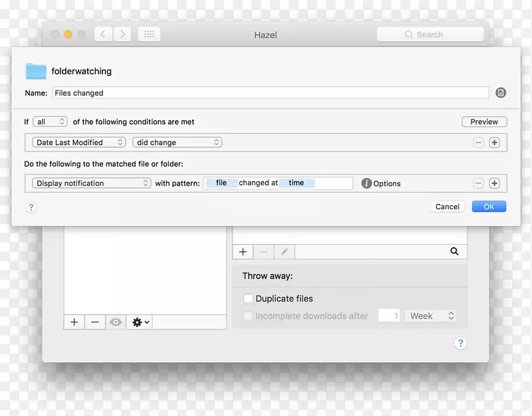
Task: Click the 'Throw away:' heading
Action: pos(267,276)
